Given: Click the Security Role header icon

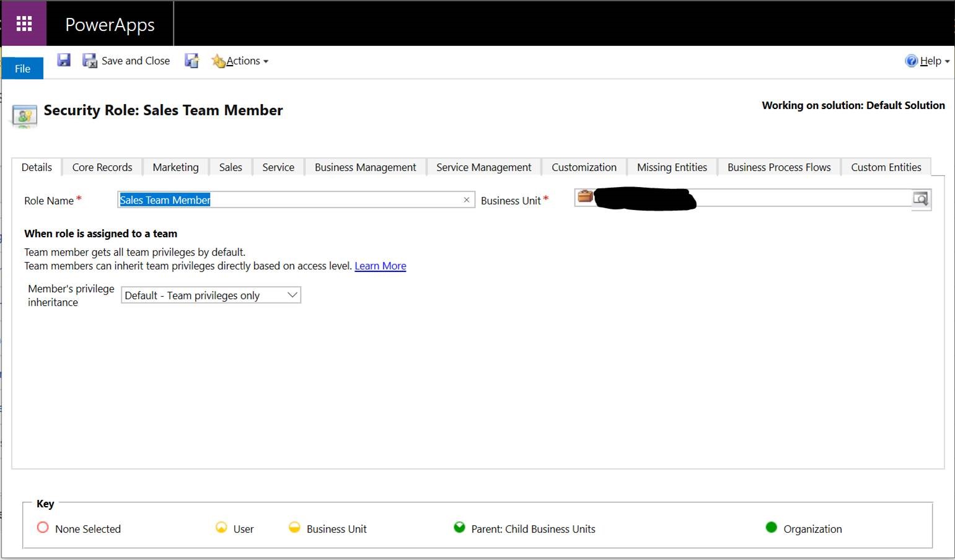Looking at the screenshot, I should 25,115.
